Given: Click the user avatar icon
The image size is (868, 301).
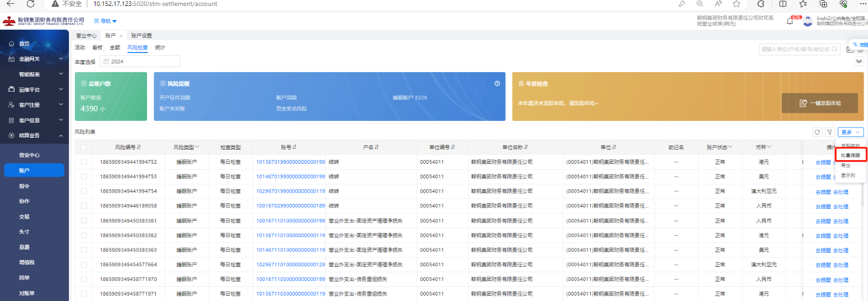Looking at the screenshot, I should click(x=808, y=21).
